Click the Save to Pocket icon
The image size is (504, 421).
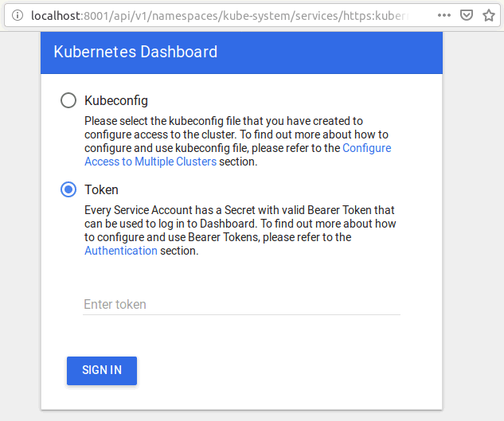pos(467,15)
